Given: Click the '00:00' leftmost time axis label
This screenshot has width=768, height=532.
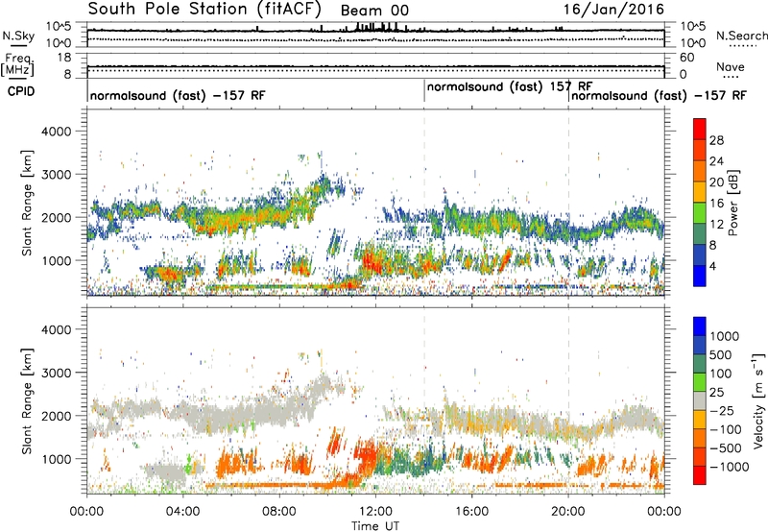Looking at the screenshot, I should [86, 512].
